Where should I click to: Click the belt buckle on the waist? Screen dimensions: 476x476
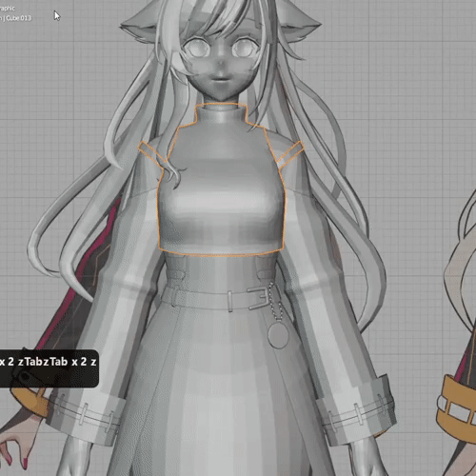click(x=258, y=298)
